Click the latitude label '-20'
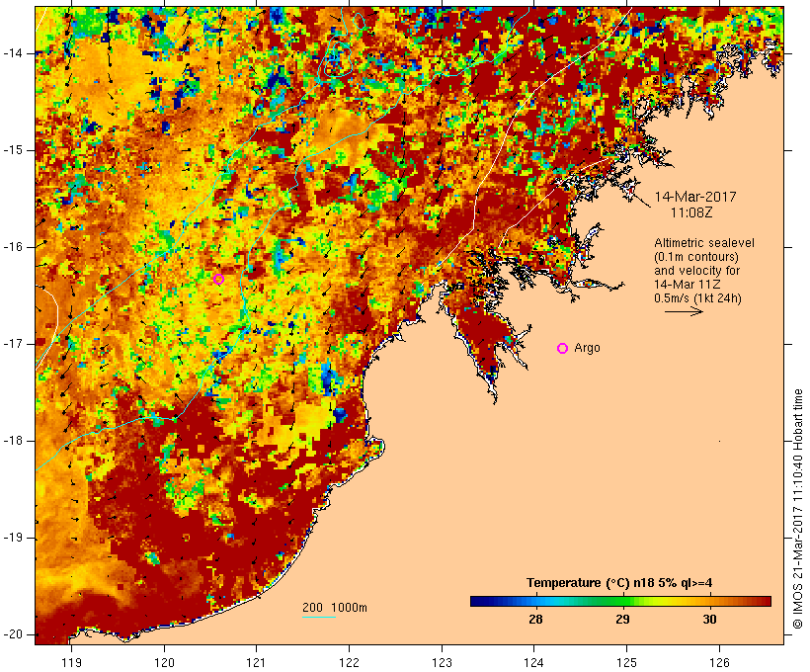Viewport: 810px width, 672px height. [12, 634]
